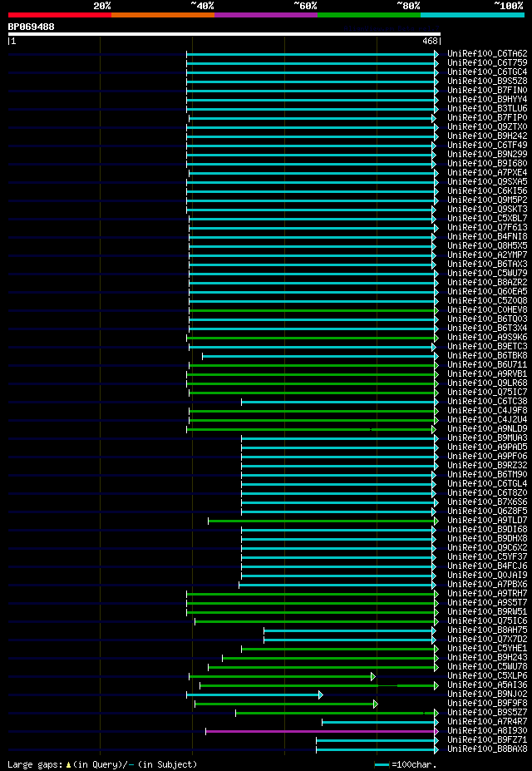The image size is (532, 771).
Task: Select the UniRef100_C6TC38 label
Action: pyautogui.click(x=487, y=401)
